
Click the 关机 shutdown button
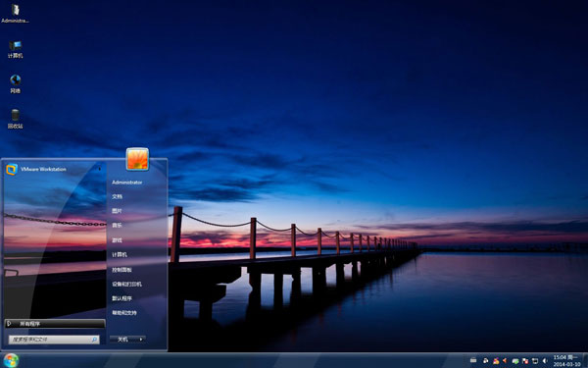[123, 340]
